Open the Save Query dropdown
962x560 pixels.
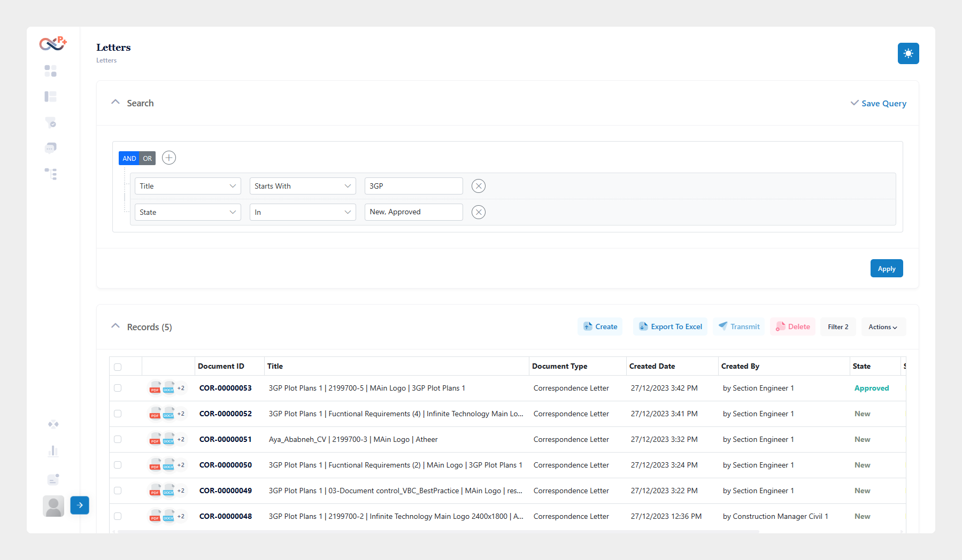click(878, 103)
